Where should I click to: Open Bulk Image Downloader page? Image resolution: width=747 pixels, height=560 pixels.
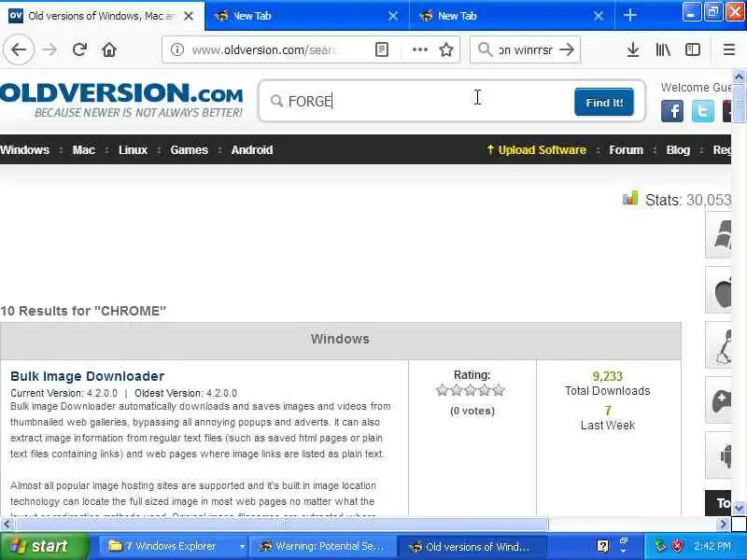coord(87,376)
